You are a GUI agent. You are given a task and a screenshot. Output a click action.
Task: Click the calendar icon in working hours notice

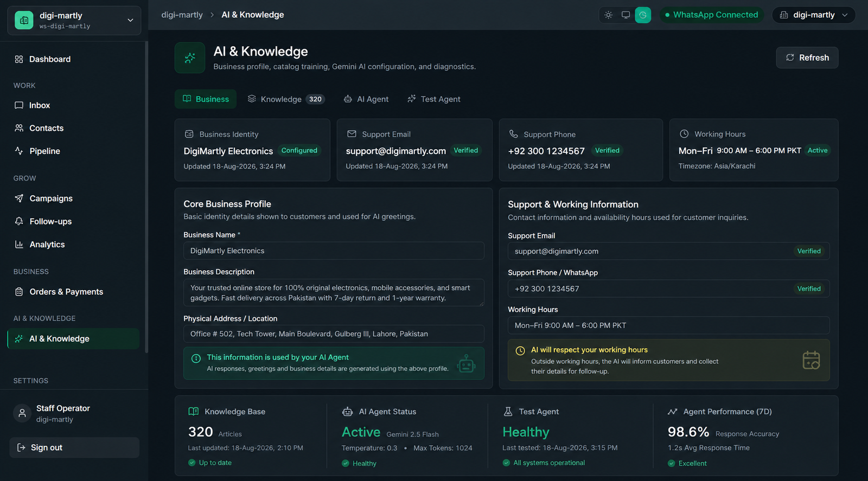[811, 360]
